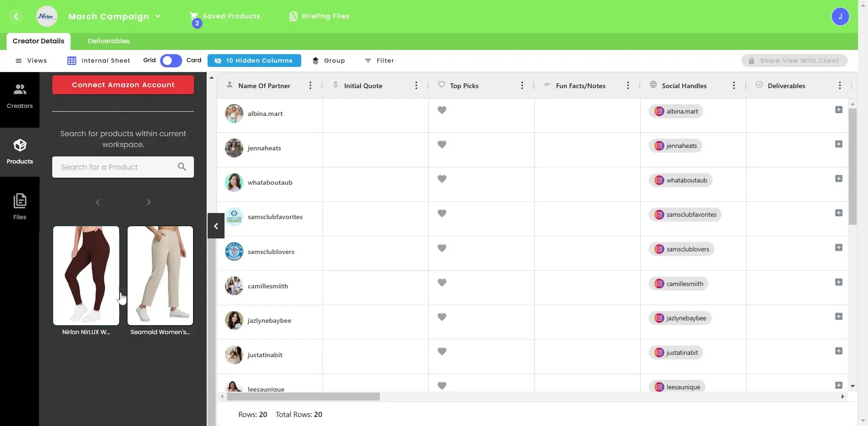This screenshot has width=868, height=426.
Task: Select the Seamaid Women's product thumbnail
Action: (160, 276)
